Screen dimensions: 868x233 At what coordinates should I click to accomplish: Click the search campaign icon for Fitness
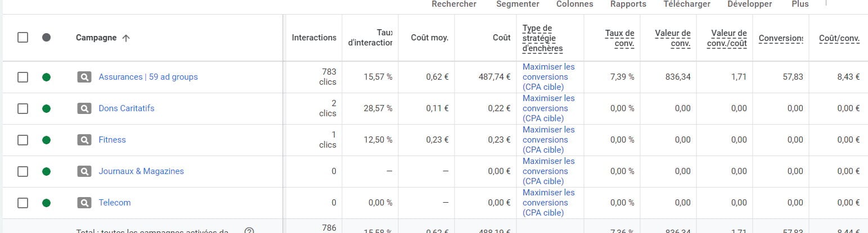pos(84,140)
